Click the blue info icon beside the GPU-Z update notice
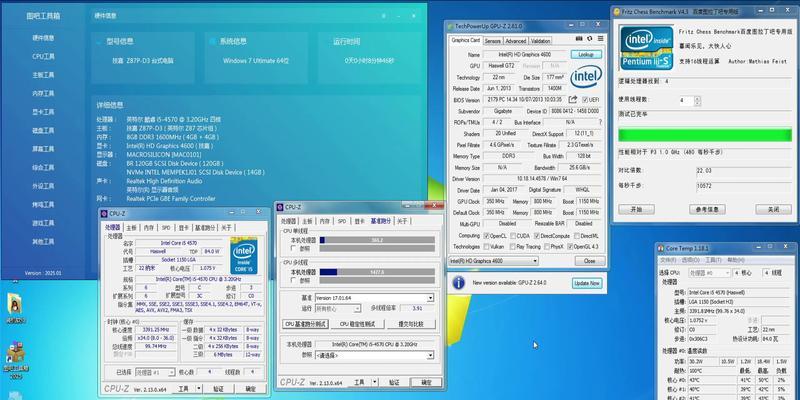Image resolution: width=800 pixels, height=400 pixels. [459, 283]
